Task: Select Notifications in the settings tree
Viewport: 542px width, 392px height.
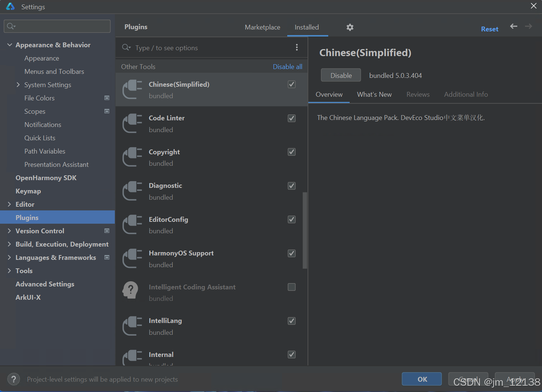Action: (x=43, y=124)
